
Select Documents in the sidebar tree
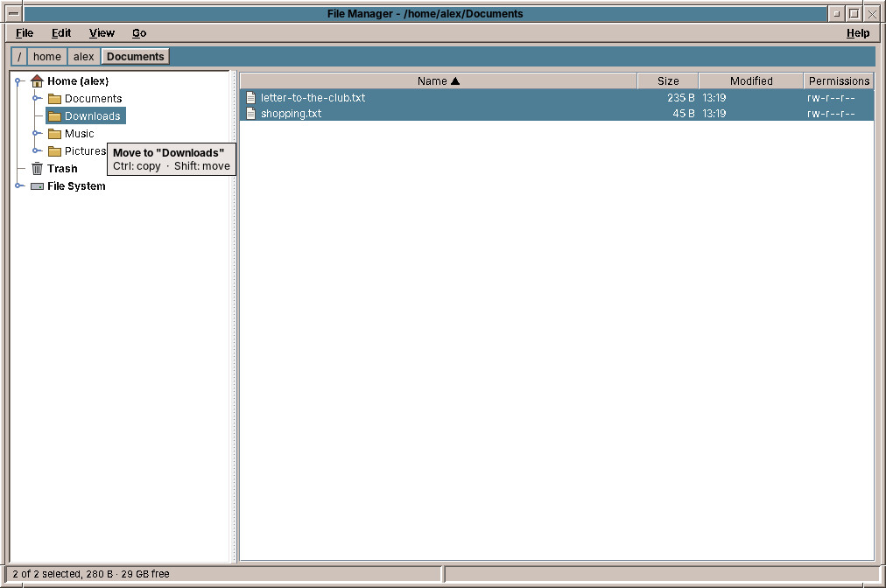93,98
